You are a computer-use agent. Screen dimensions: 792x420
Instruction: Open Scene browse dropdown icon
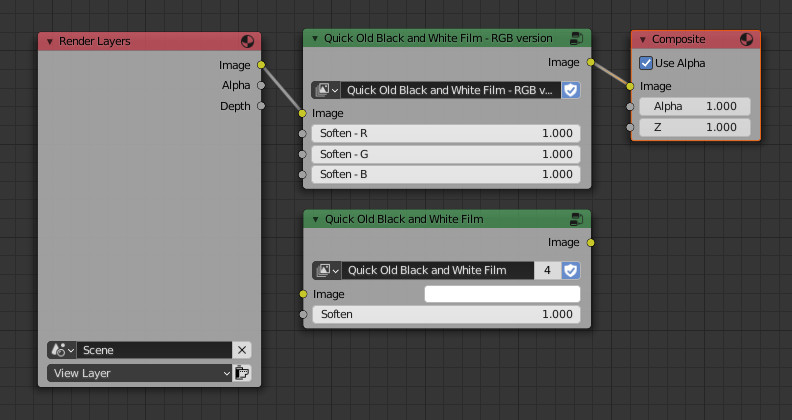pos(62,350)
